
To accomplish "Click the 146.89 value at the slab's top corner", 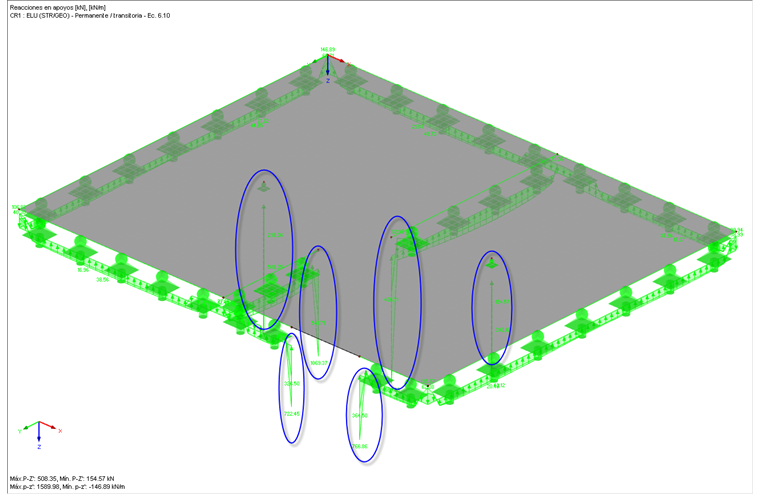I will pos(328,49).
